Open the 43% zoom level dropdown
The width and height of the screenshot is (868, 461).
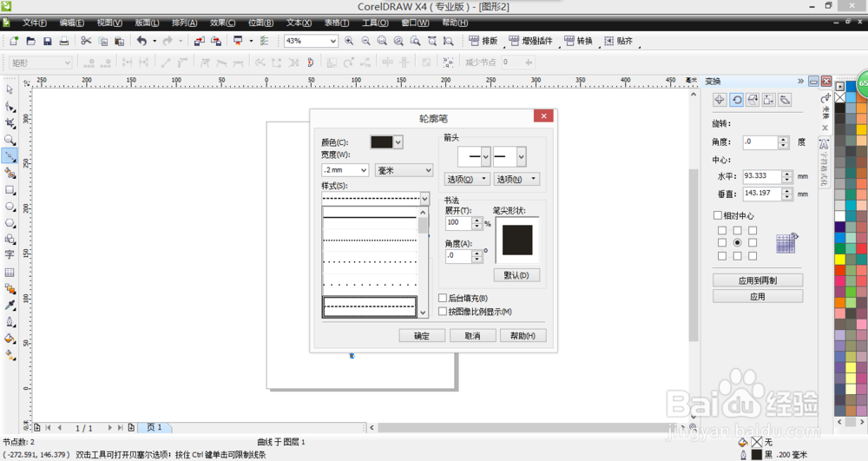pyautogui.click(x=332, y=41)
